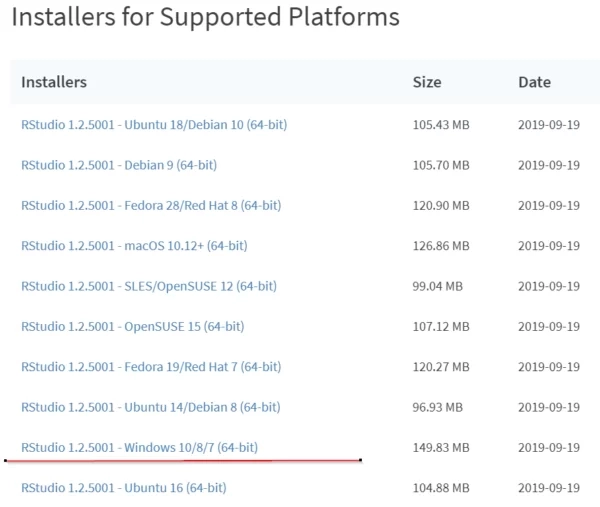Click the Size column header
Screen dimensions: 600x507
click(x=427, y=82)
